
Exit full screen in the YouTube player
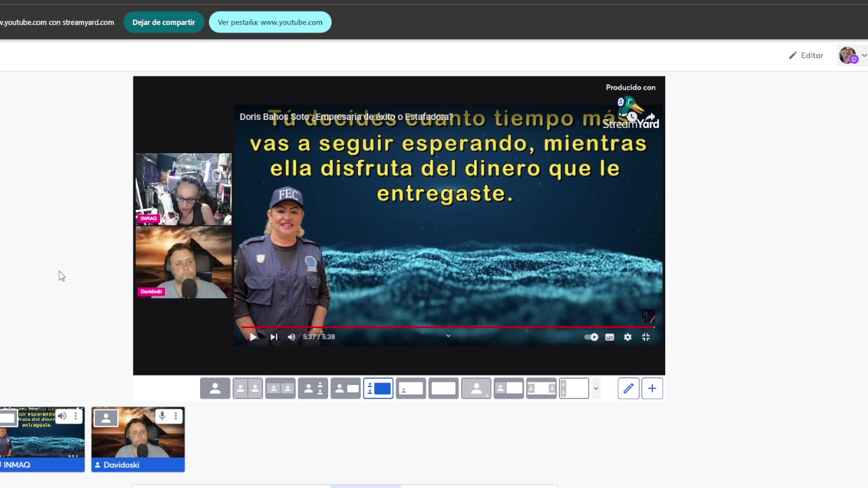coord(646,337)
